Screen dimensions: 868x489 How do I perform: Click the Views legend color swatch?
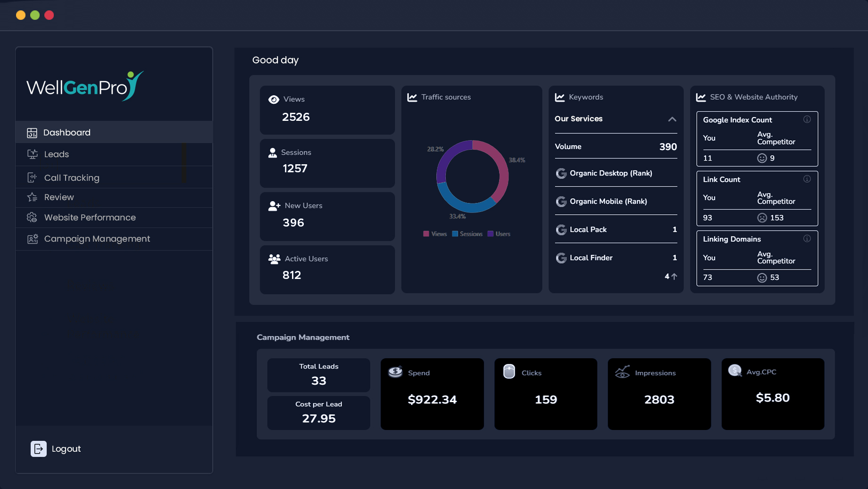pyautogui.click(x=426, y=234)
